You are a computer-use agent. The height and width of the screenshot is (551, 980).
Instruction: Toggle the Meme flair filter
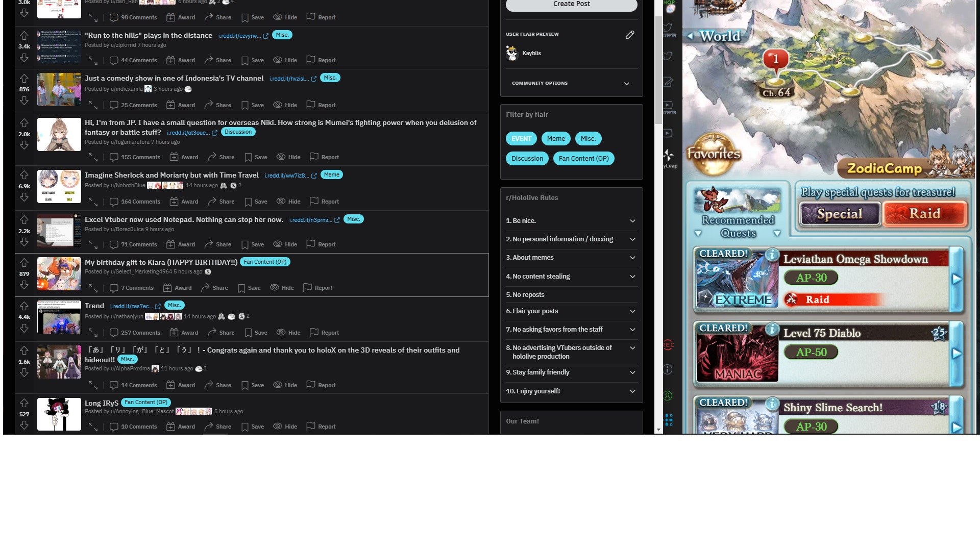pos(555,139)
